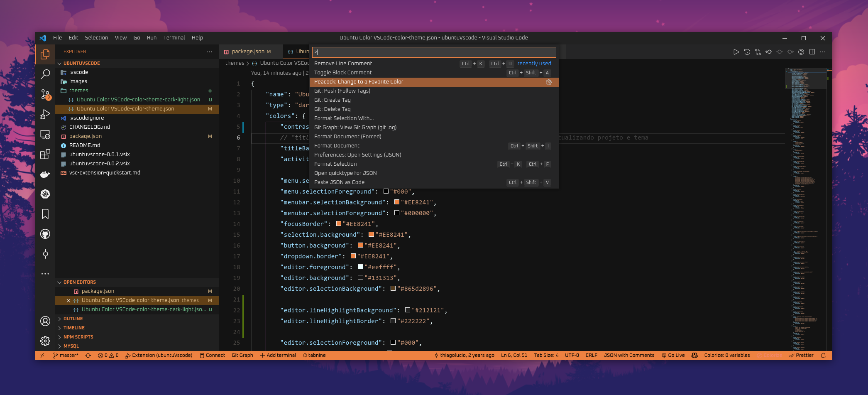The height and width of the screenshot is (395, 868).
Task: Run Peacock: Change to a Favorite Color
Action: tap(434, 82)
